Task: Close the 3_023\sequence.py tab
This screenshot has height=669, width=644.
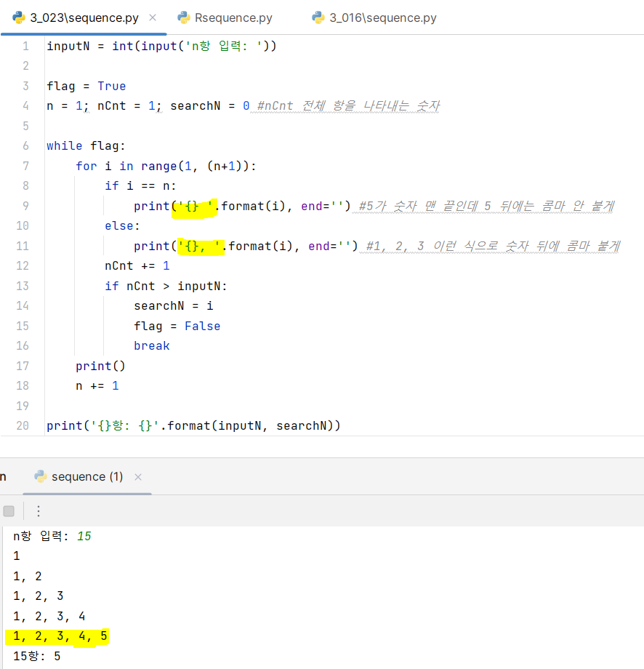Action: [x=152, y=17]
